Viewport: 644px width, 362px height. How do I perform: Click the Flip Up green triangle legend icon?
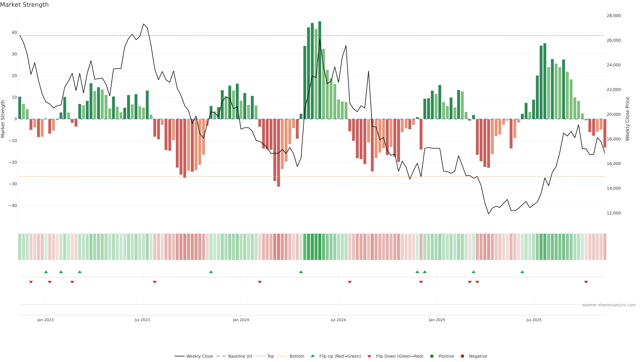coord(312,356)
